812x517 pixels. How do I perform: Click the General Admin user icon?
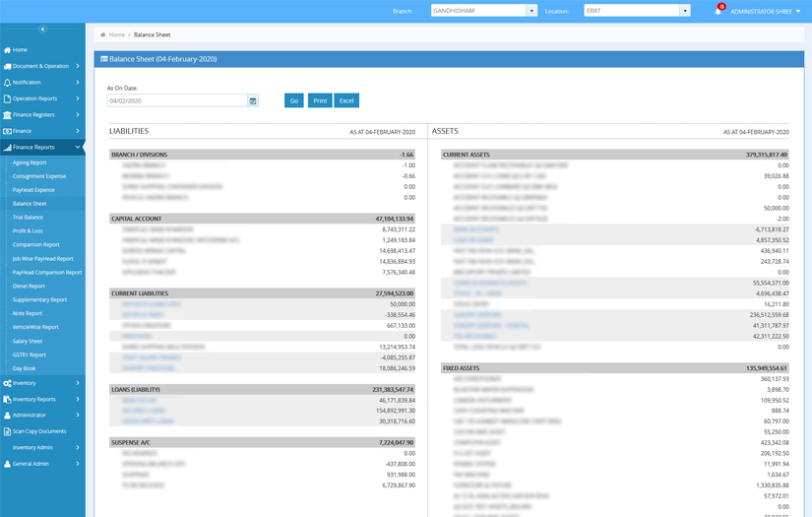(x=7, y=464)
